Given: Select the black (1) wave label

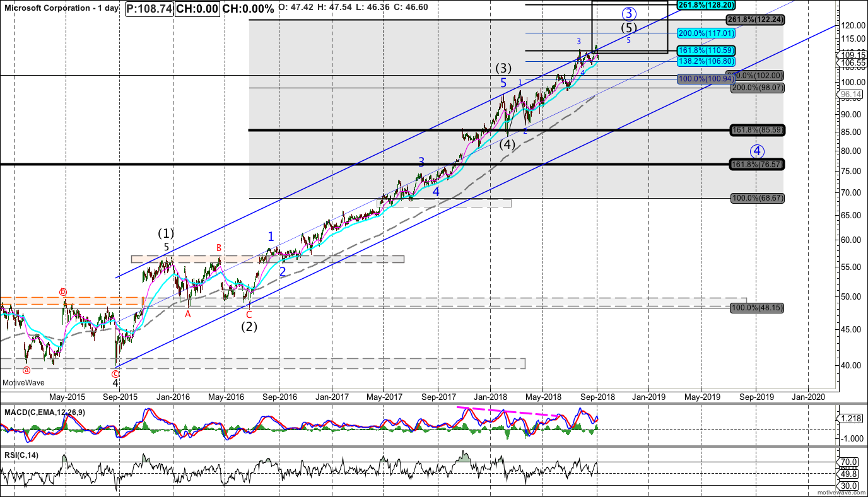Looking at the screenshot, I should tap(166, 233).
